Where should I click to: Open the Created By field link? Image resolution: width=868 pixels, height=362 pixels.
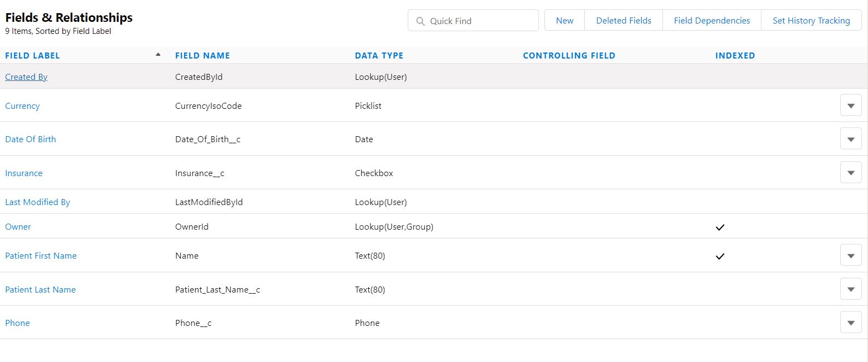[x=26, y=77]
